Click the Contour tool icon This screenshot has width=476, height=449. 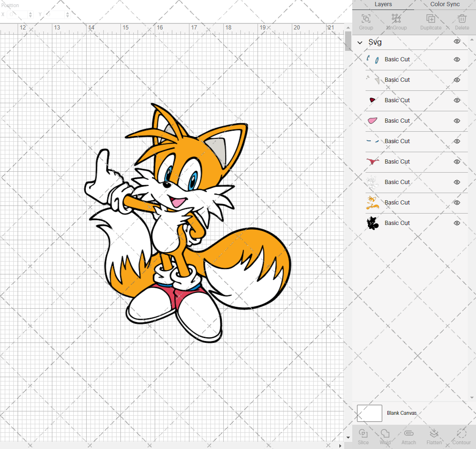461,433
